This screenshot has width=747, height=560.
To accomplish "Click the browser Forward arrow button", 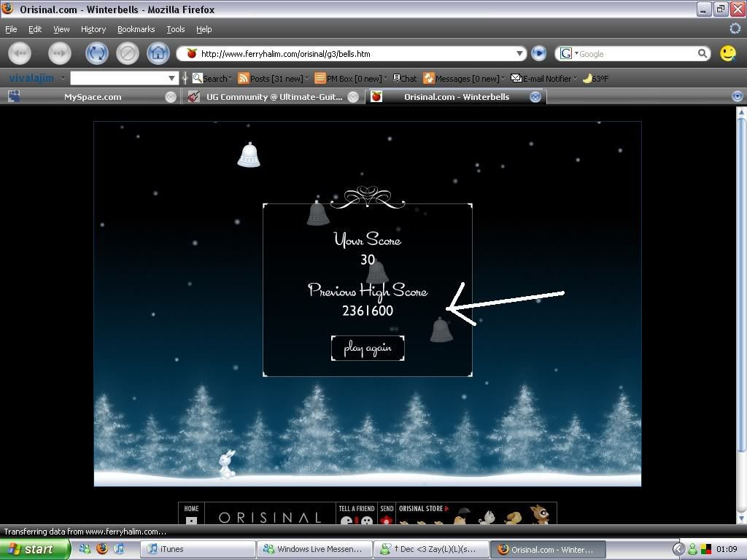I will tap(60, 53).
